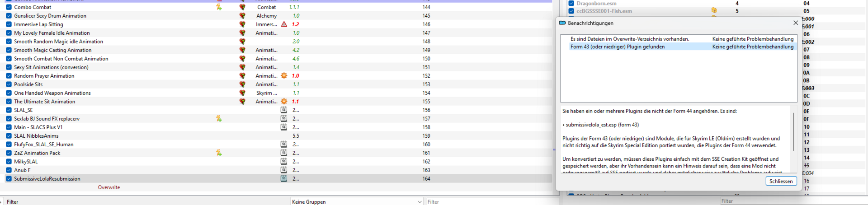
Task: Click date version icon on Anub F row
Action: pos(284,170)
